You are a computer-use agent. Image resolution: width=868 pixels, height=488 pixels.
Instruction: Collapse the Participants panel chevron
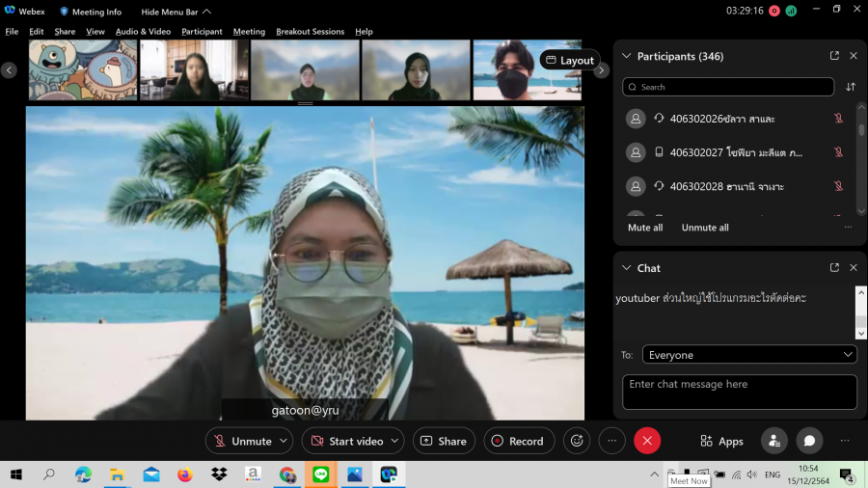click(x=627, y=56)
